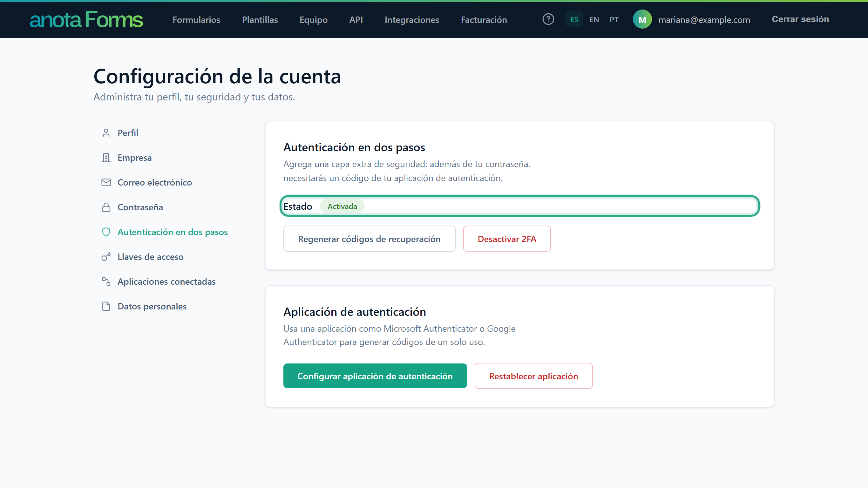Click the Desactivar 2FA button
Image resolution: width=868 pixels, height=488 pixels.
[x=507, y=239]
